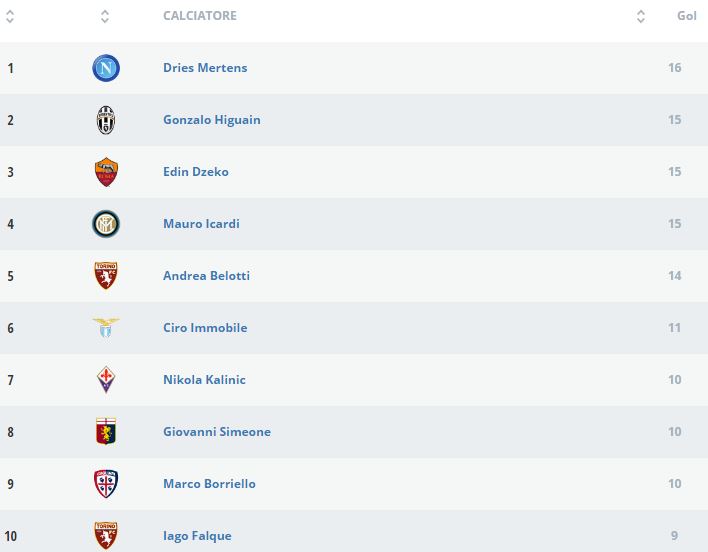Toggle sort arrows of the team logo column

[x=106, y=17]
